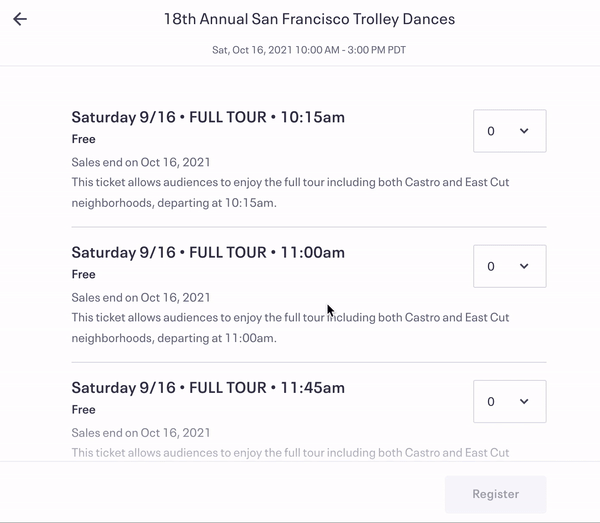Click the Free label under 11:45am ticket
This screenshot has height=523, width=600.
point(84,409)
